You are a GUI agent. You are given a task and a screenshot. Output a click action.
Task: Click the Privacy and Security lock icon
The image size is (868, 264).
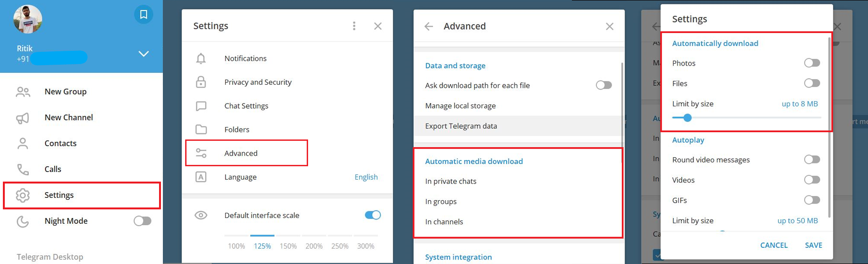coord(201,82)
